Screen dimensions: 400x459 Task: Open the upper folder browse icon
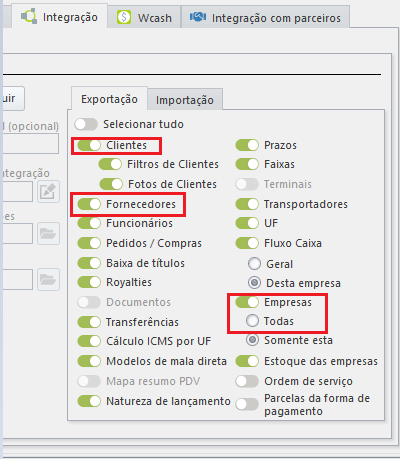[x=48, y=233]
